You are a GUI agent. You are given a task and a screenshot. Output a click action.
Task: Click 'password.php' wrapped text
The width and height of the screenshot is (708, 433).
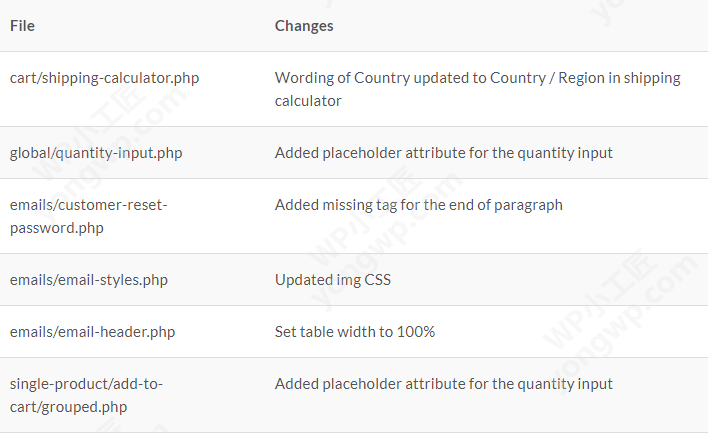(56, 228)
